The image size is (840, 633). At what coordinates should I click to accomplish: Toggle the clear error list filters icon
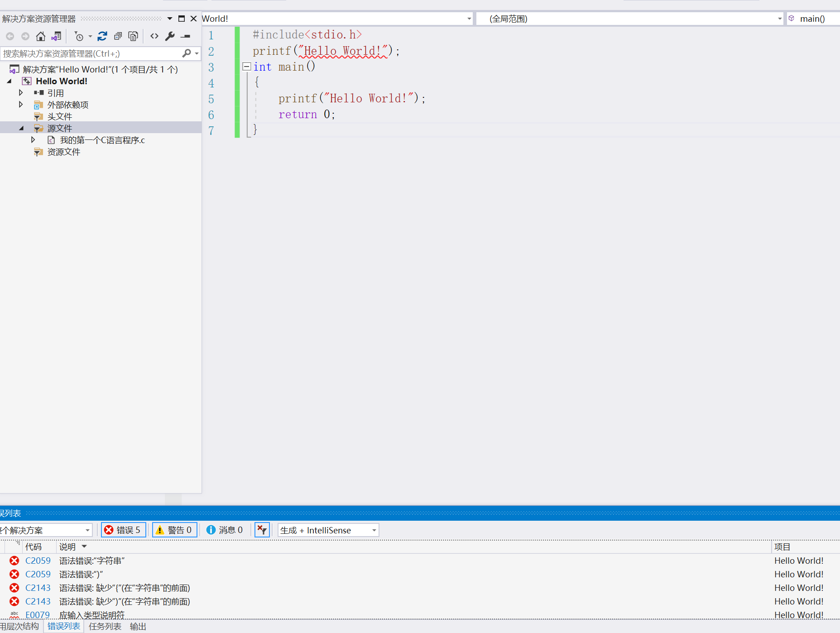click(262, 530)
